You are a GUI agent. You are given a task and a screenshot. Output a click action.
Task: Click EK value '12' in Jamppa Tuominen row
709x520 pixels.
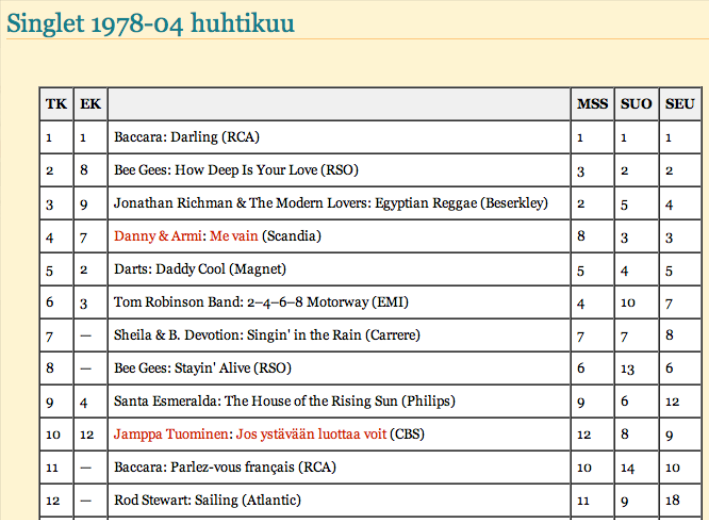tap(86, 435)
